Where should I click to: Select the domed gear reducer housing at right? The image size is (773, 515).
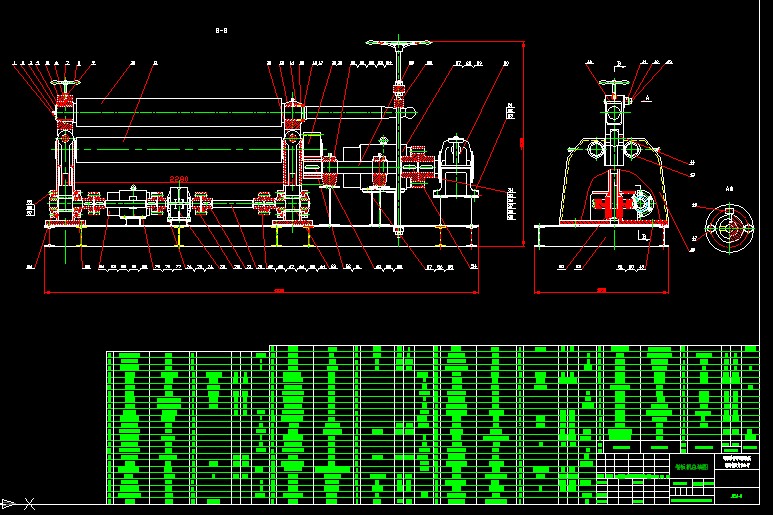[x=457, y=168]
